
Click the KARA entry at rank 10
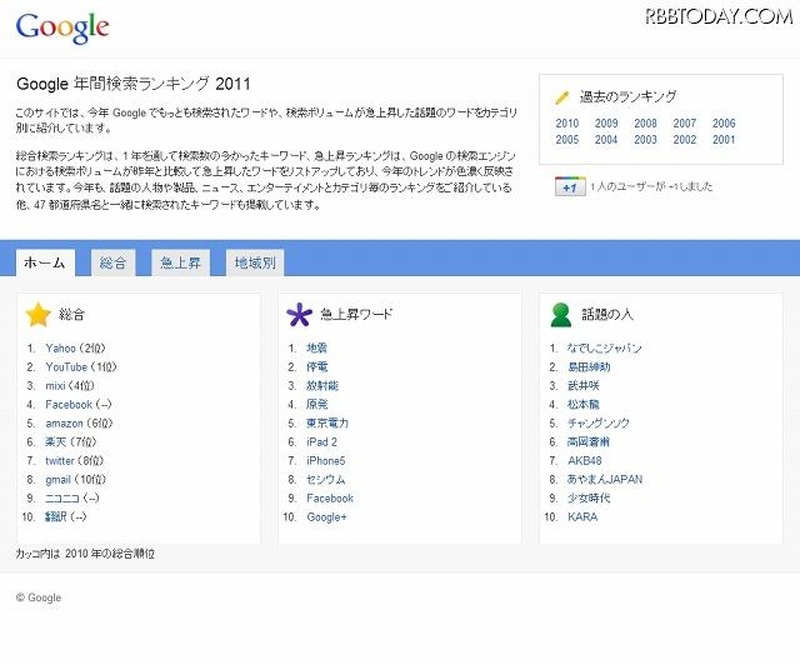(x=581, y=517)
